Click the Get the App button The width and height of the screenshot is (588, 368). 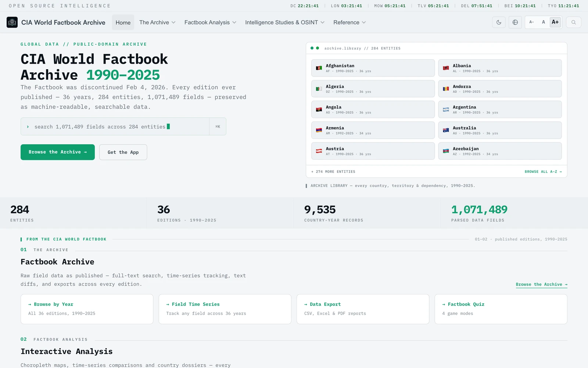click(123, 152)
